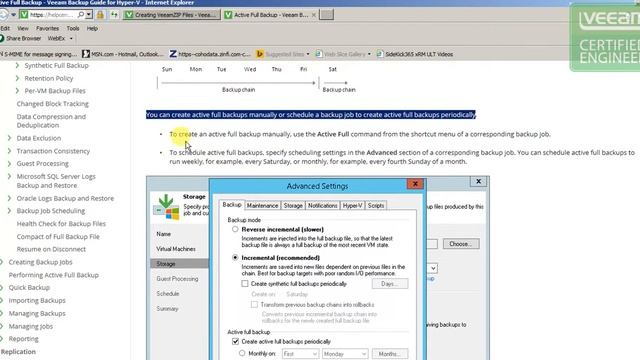The height and width of the screenshot is (360, 640).
Task: Expand Retention Policy tree chevron
Action: (17, 78)
